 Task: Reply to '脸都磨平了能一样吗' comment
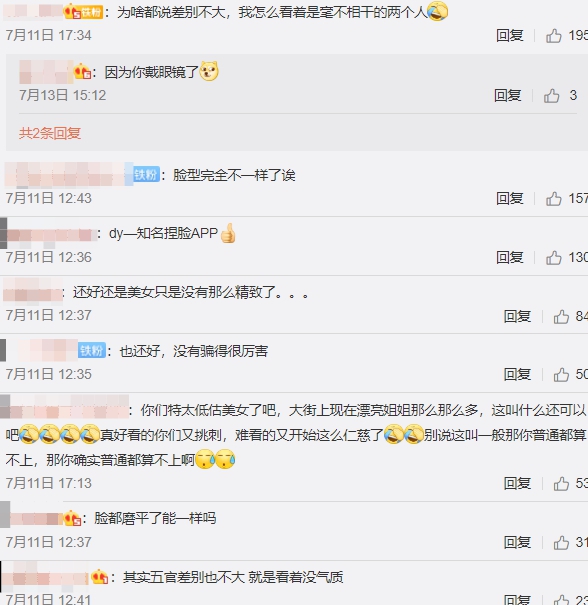(517, 542)
